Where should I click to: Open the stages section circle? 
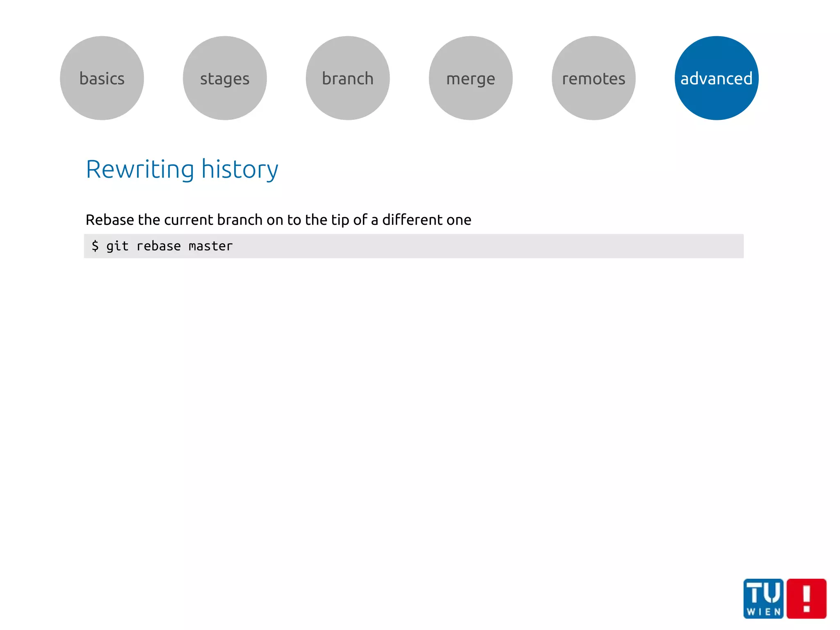[x=225, y=78]
